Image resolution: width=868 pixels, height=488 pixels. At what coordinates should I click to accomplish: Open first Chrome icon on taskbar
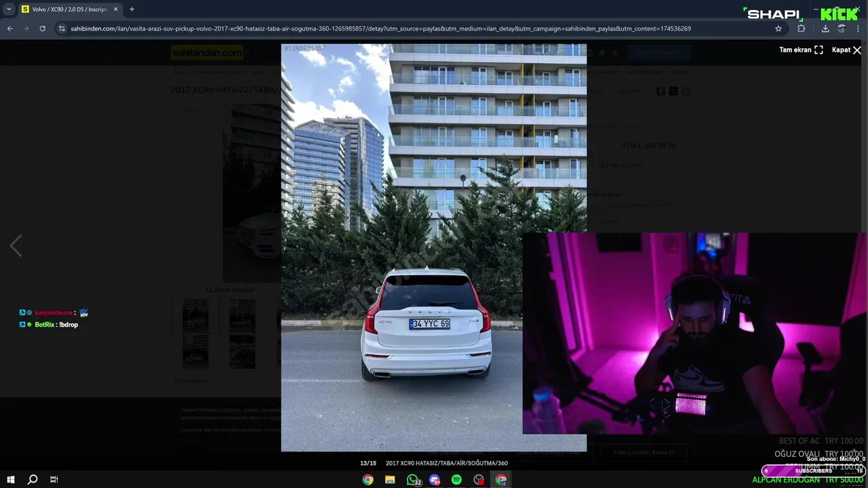[x=368, y=480]
